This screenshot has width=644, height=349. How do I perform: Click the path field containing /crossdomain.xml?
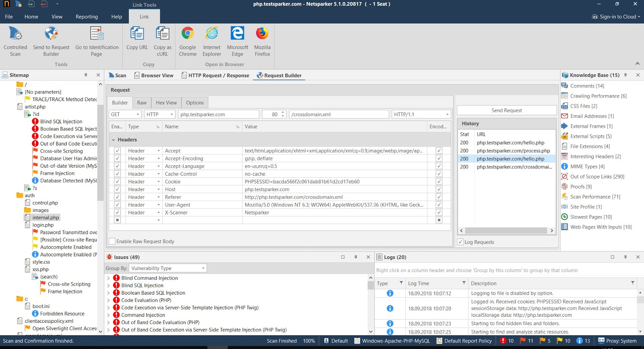tap(339, 114)
